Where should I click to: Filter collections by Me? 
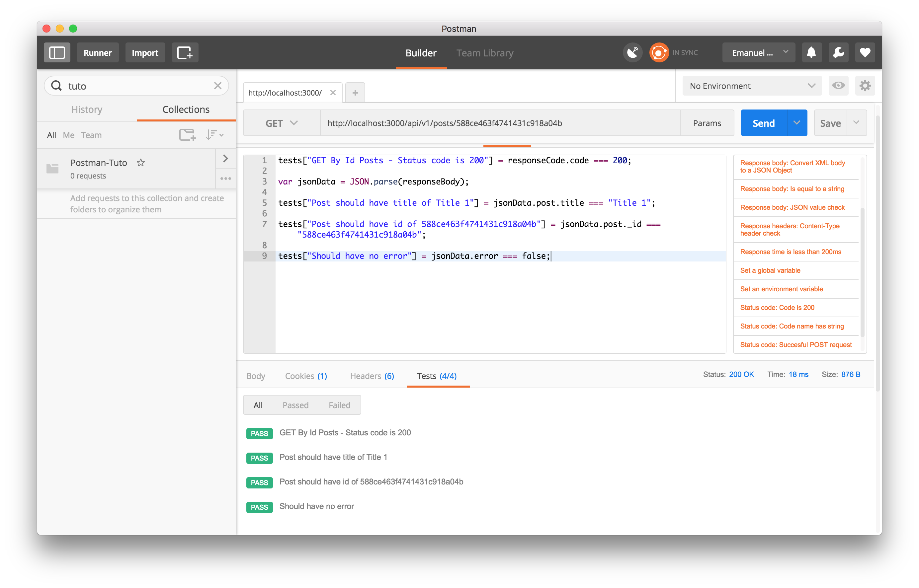pyautogui.click(x=68, y=135)
